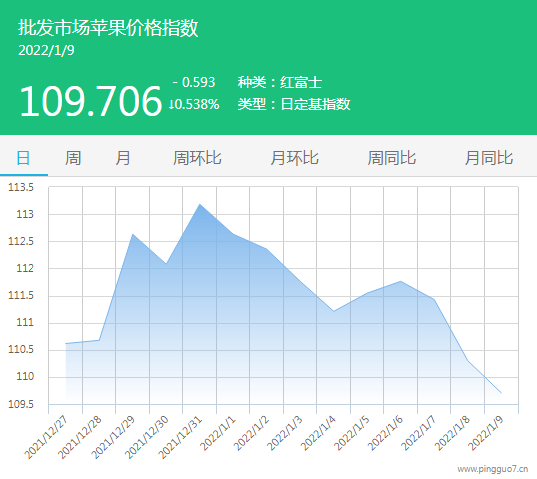537x479 pixels.
Task: Switch to the 周 weekly tab
Action: (x=73, y=158)
